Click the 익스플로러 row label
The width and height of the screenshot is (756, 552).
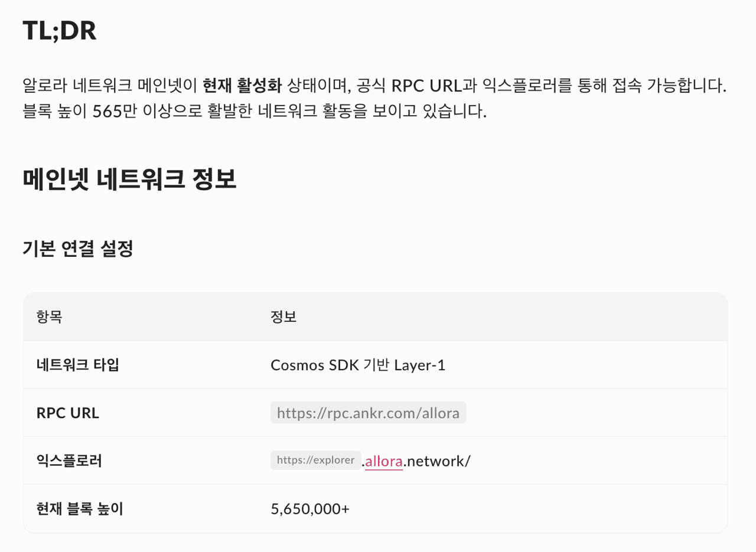click(x=69, y=460)
